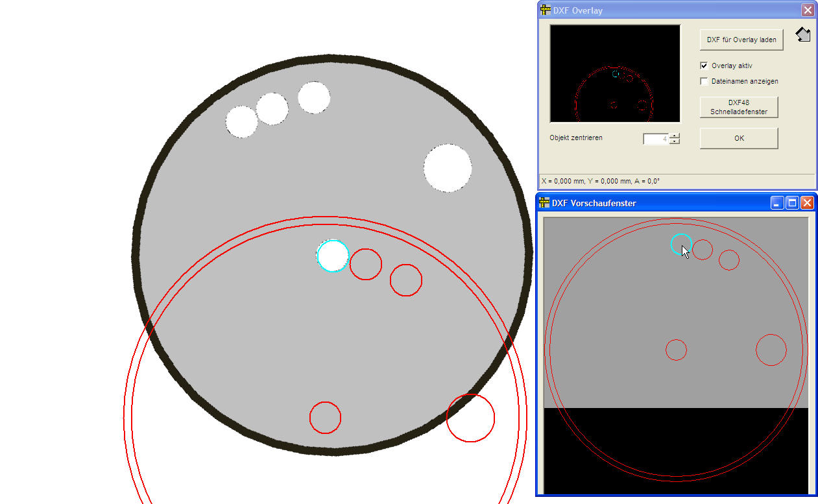Viewport: 818px width, 504px height.
Task: Close the DXF Overlay dialog
Action: point(807,10)
